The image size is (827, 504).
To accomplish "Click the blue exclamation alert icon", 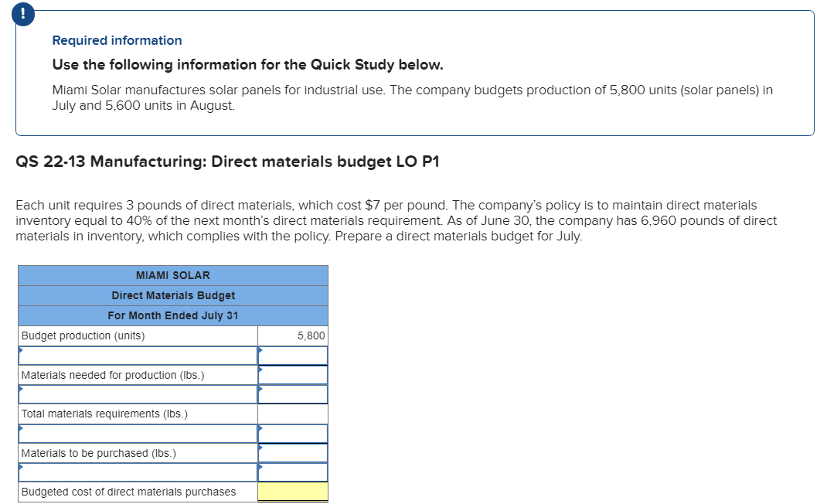I will pyautogui.click(x=22, y=14).
